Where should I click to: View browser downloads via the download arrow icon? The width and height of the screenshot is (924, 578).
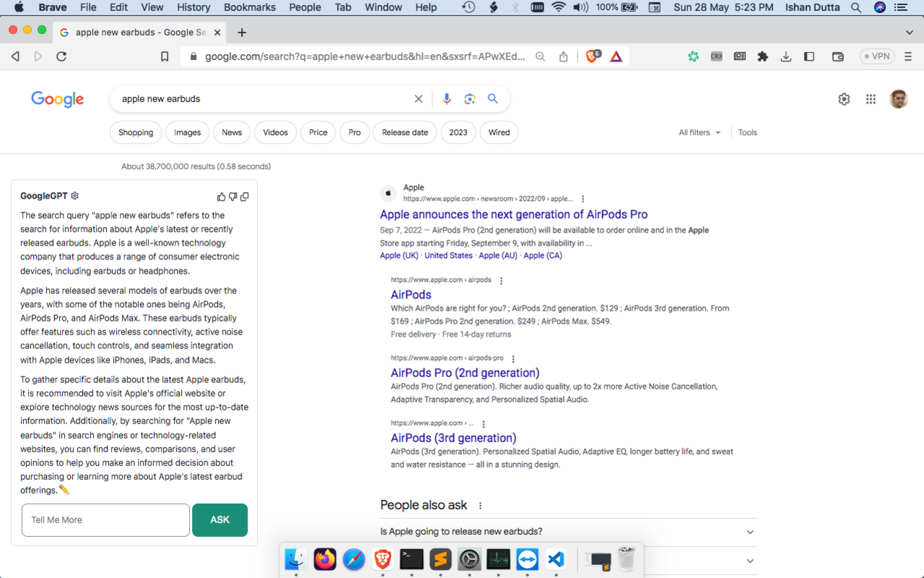pos(786,56)
